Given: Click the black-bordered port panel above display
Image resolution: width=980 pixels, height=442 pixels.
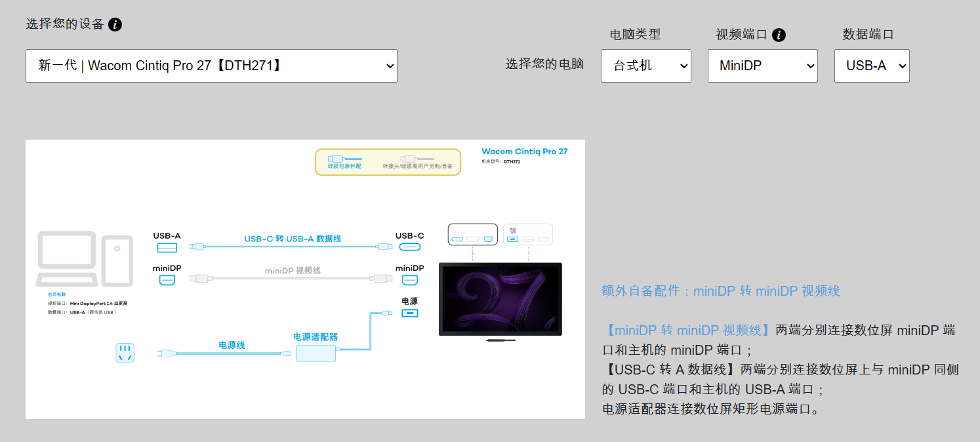Looking at the screenshot, I should point(472,234).
